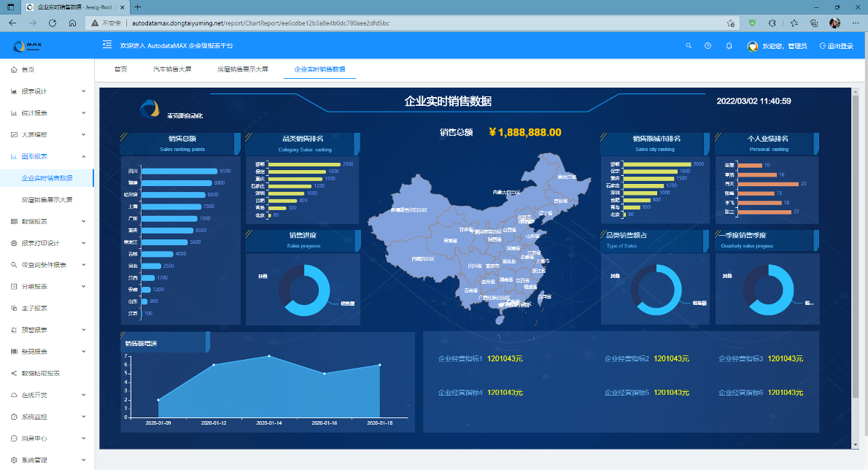Open the browser settings three-dot menu
This screenshot has height=470, width=868.
point(855,23)
